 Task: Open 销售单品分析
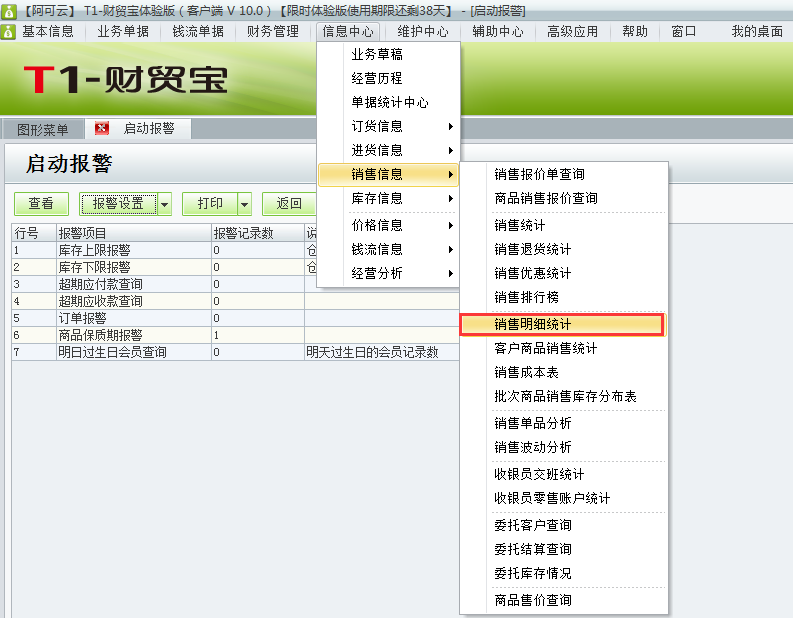click(x=563, y=423)
